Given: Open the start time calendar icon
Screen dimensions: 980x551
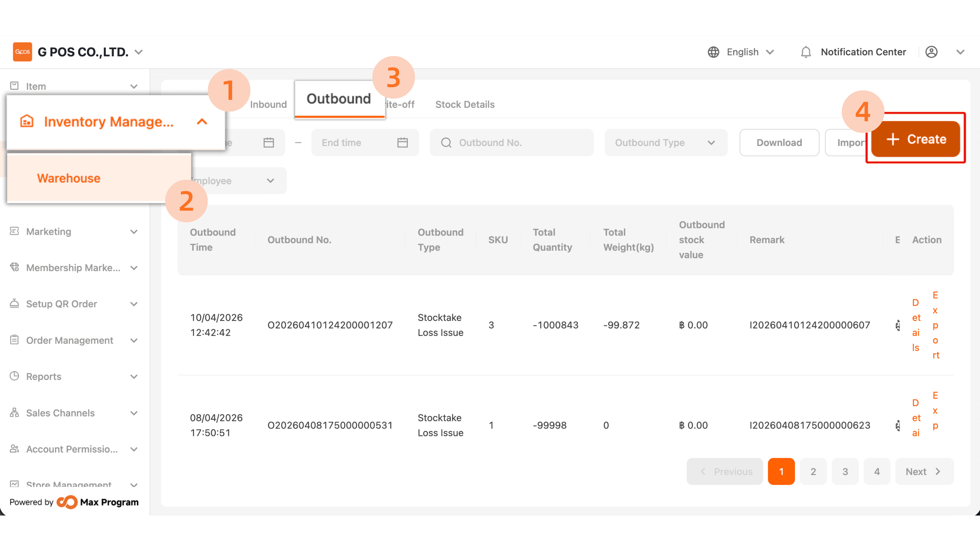Looking at the screenshot, I should 269,143.
